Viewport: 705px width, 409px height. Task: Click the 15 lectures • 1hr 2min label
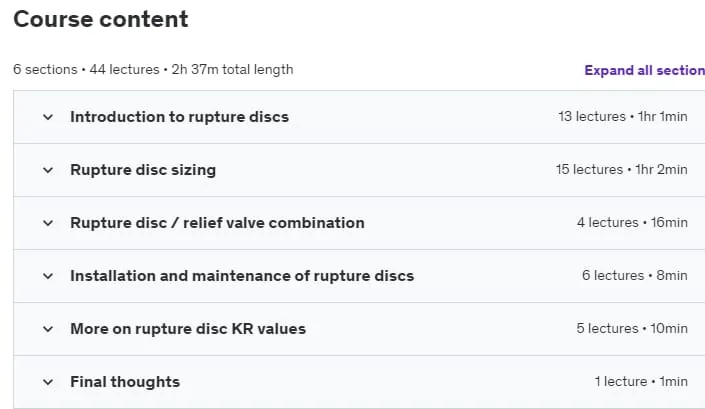coord(621,169)
